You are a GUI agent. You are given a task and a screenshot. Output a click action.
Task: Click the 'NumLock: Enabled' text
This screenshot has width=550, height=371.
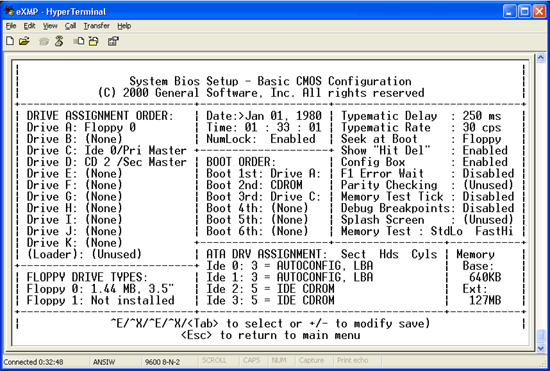tap(261, 139)
